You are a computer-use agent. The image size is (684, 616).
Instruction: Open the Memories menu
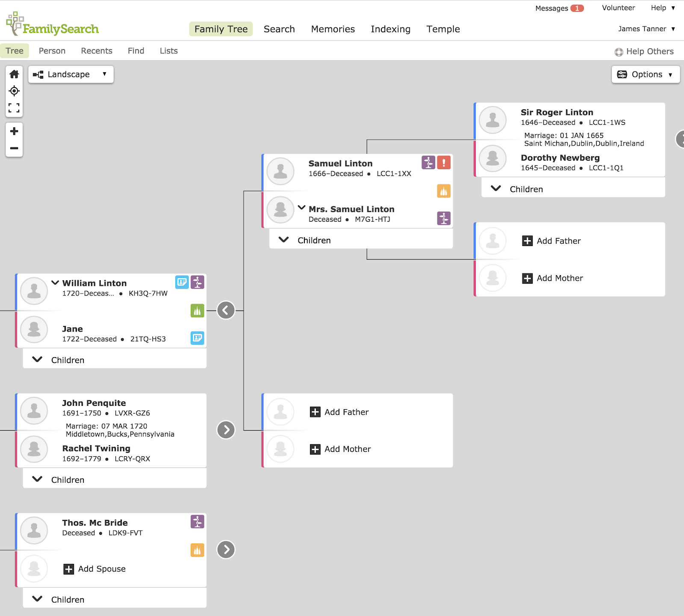(333, 29)
